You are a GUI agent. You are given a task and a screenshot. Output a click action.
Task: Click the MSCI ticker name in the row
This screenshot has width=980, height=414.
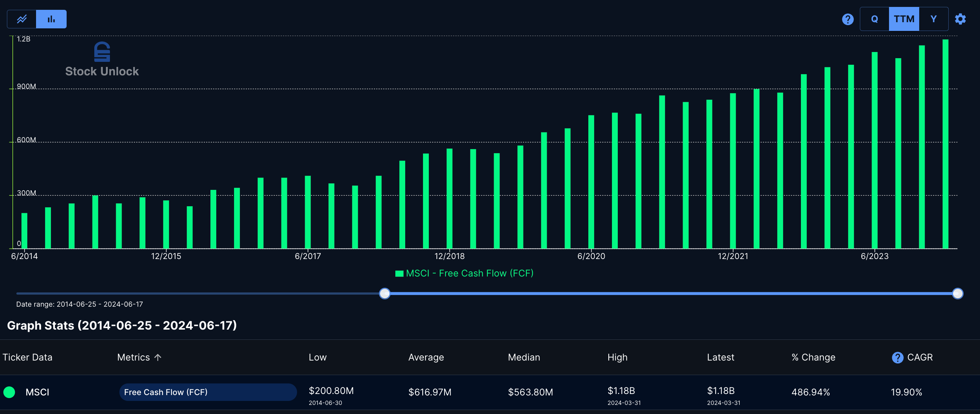pos(37,392)
